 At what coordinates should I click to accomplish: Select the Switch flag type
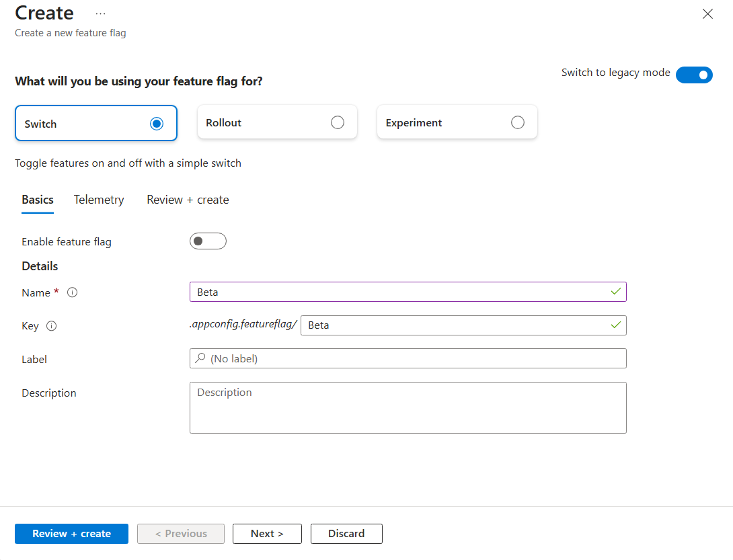point(95,123)
